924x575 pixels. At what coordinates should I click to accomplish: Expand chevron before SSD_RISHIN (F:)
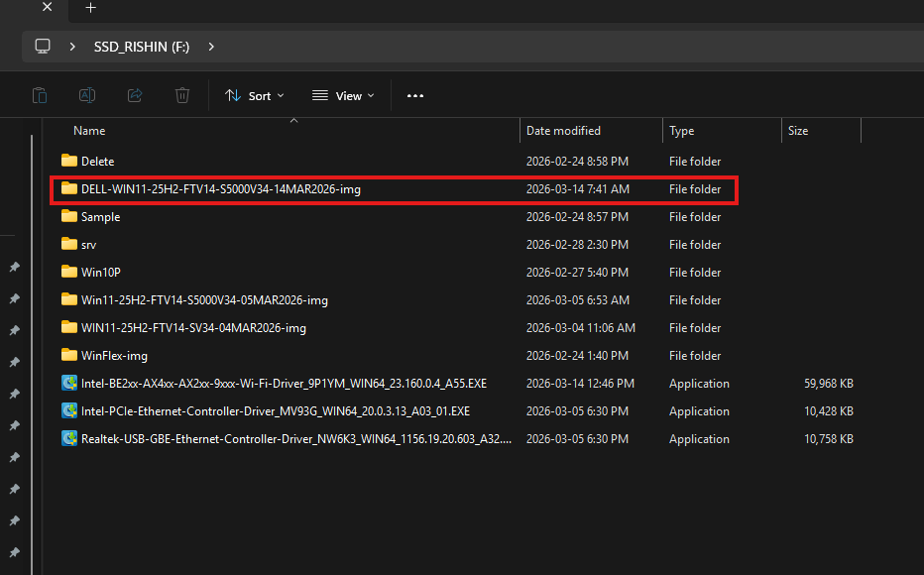point(72,47)
